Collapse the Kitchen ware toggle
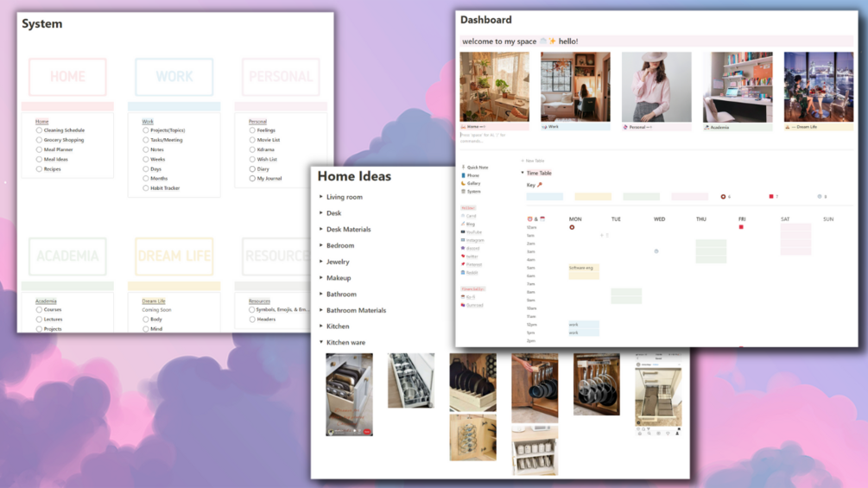Screen dimensions: 868x488 coord(321,342)
